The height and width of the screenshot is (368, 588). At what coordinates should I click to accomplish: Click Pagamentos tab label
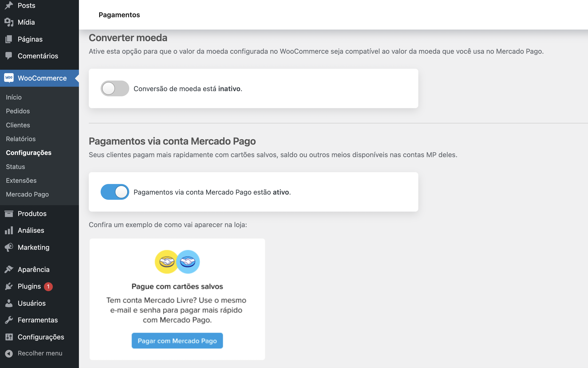[119, 15]
